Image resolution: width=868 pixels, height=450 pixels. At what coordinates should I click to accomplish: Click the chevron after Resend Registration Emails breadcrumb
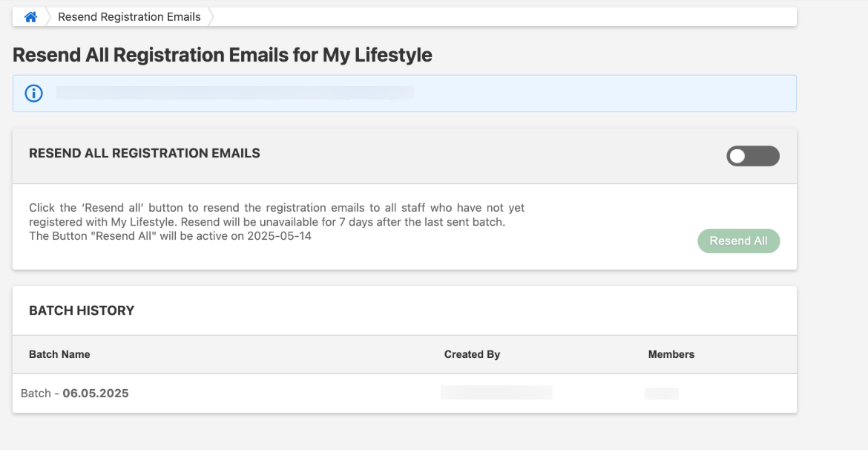pyautogui.click(x=211, y=17)
